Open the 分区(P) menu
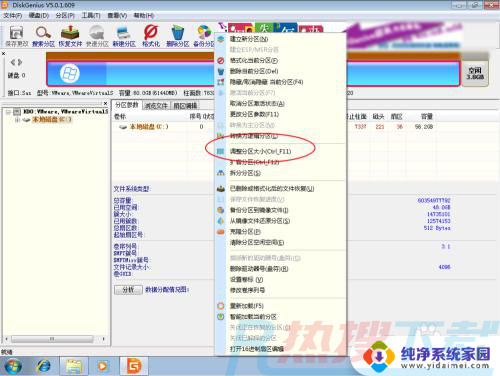 (x=65, y=16)
